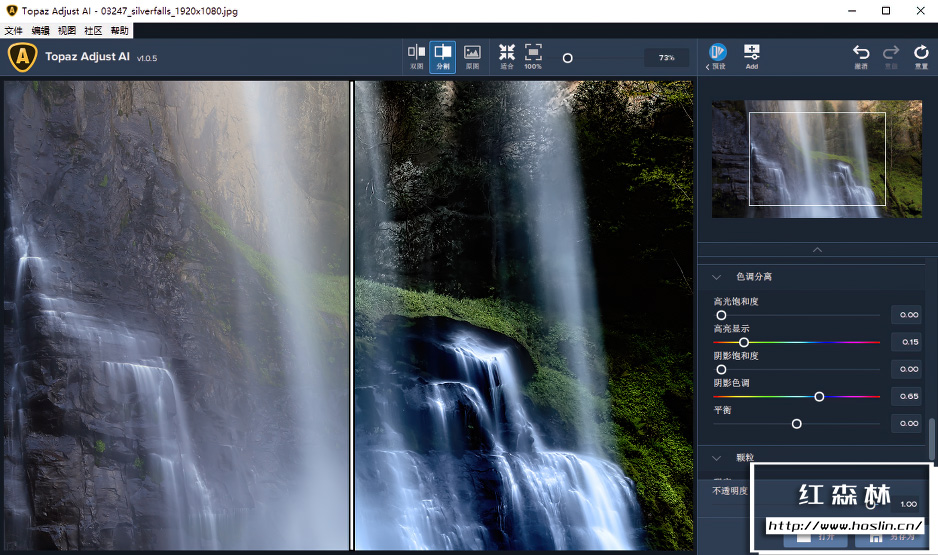Screen dimensions: 938x555
Task: Open the 编辑 menu
Action: [x=40, y=31]
